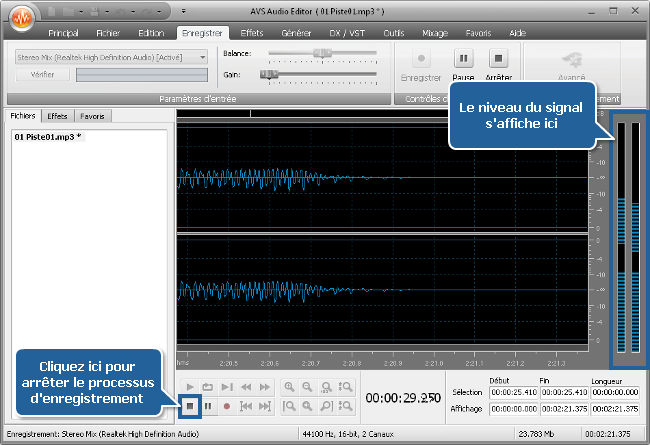Click Arrêter in the ribbon recording controls
Image resolution: width=650 pixels, height=445 pixels.
[x=499, y=64]
